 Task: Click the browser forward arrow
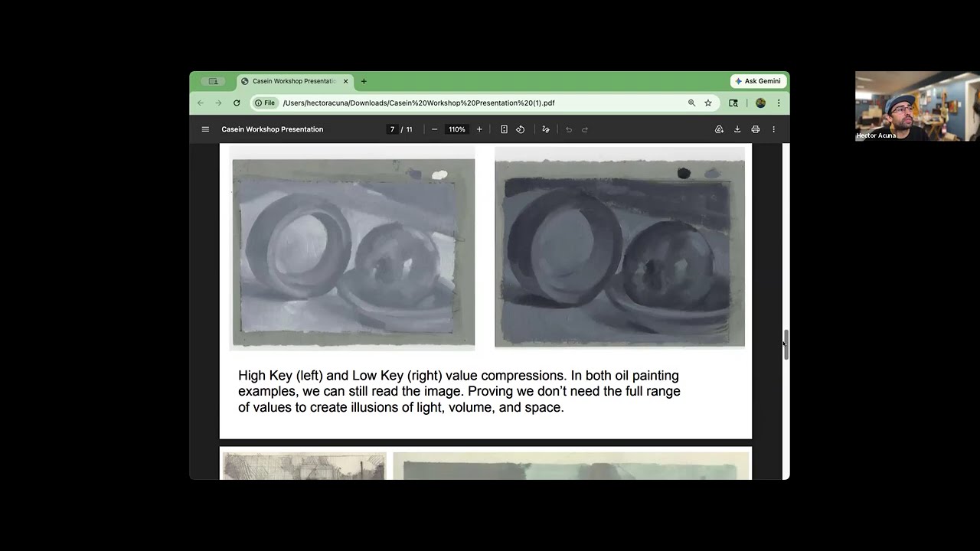click(x=218, y=103)
